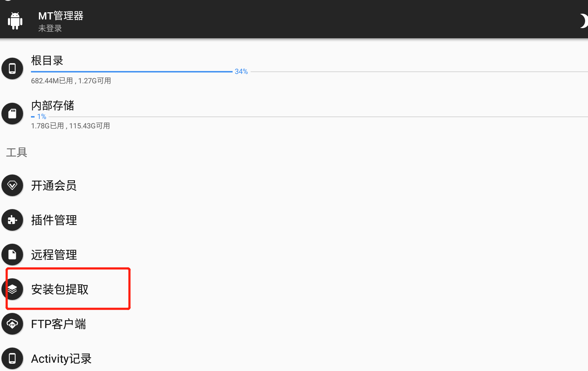Click the Android robot icon in header
The image size is (588, 371).
pyautogui.click(x=15, y=21)
